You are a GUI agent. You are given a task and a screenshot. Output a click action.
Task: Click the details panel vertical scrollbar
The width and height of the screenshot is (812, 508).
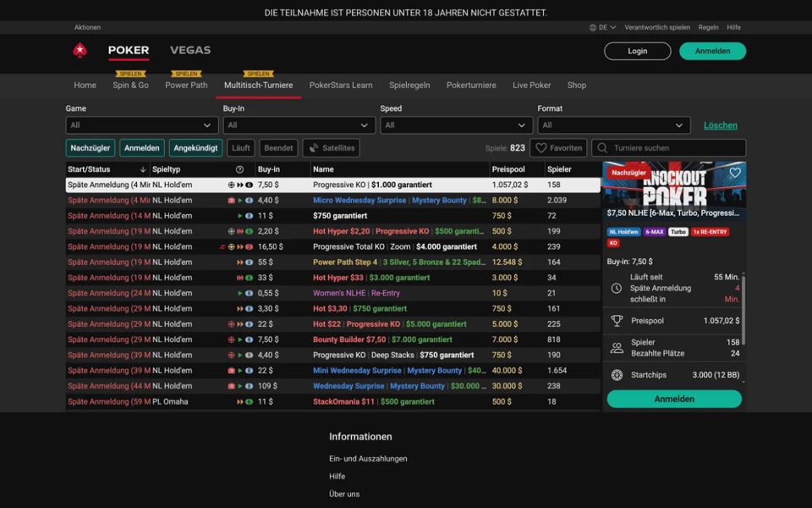tap(743, 310)
